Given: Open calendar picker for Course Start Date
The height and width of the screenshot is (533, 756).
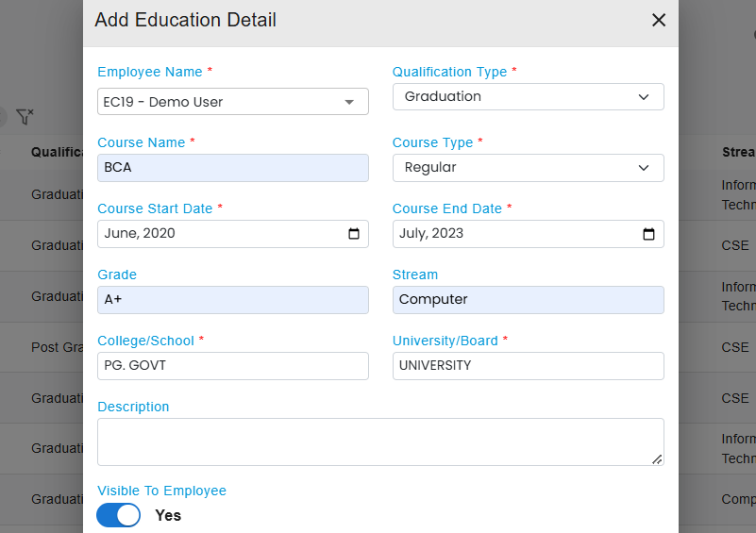Looking at the screenshot, I should 354,234.
